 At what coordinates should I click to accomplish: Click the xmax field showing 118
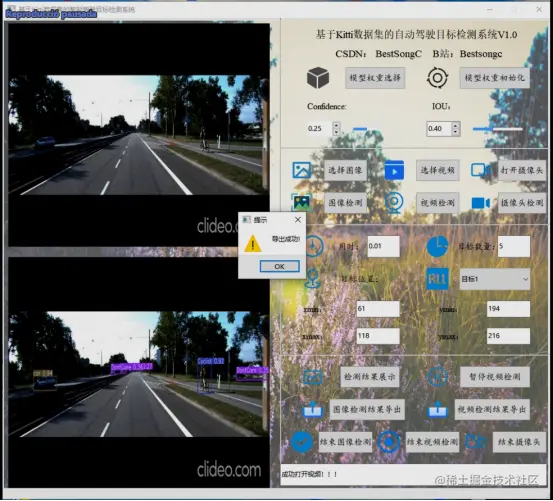(x=378, y=336)
